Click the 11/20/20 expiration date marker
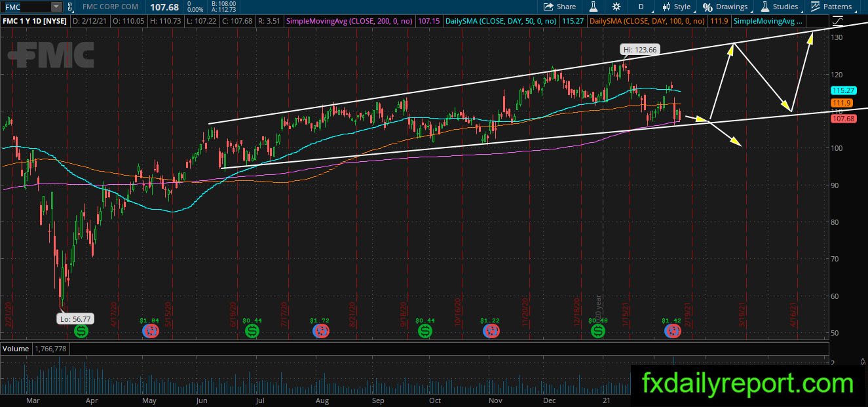The image size is (868, 407). click(525, 314)
